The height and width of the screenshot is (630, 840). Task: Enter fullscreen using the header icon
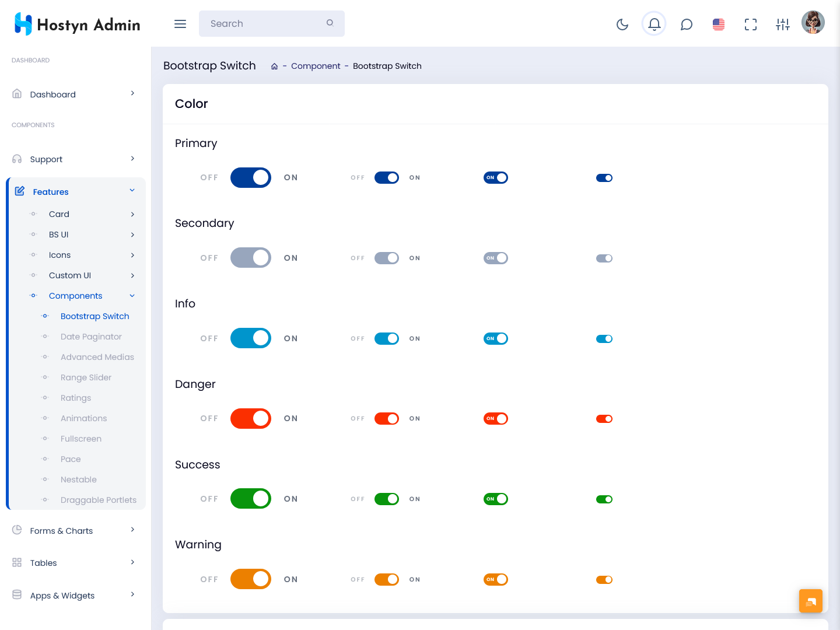coord(751,24)
